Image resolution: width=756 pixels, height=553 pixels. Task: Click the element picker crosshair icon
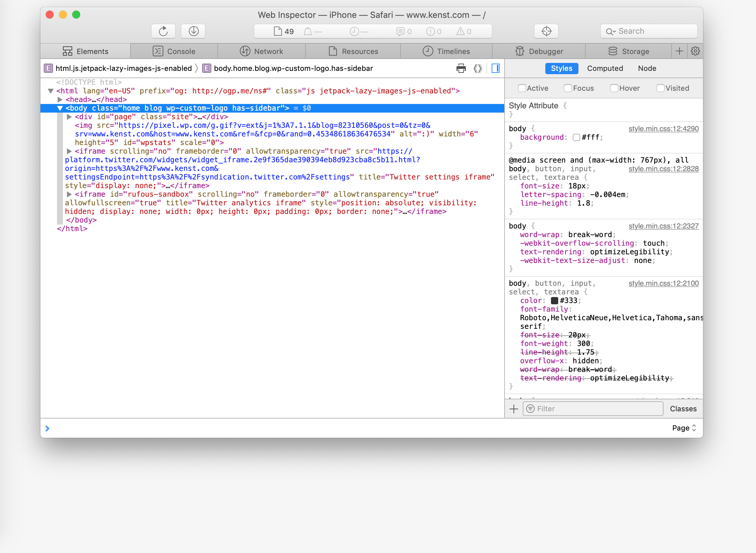tap(546, 31)
